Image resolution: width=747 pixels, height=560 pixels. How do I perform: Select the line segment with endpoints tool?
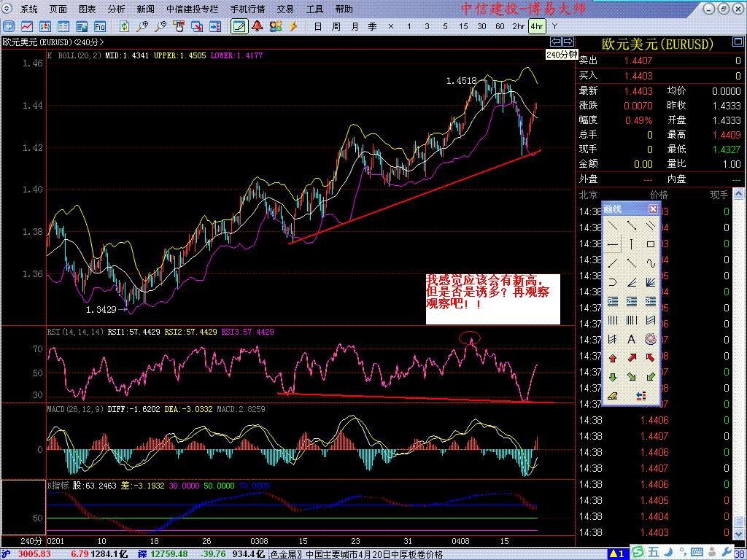(x=632, y=226)
